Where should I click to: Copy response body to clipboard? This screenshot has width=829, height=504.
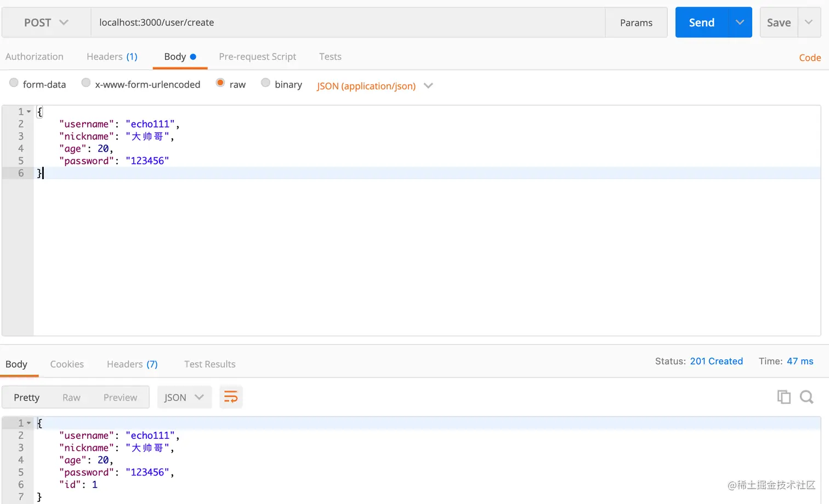pyautogui.click(x=783, y=397)
